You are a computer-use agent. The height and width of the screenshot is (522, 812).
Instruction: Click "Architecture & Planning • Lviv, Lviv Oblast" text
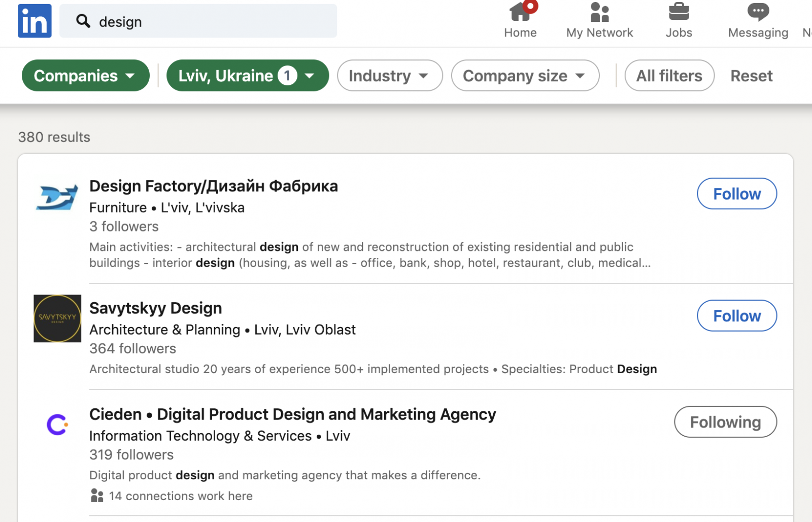[x=222, y=330]
